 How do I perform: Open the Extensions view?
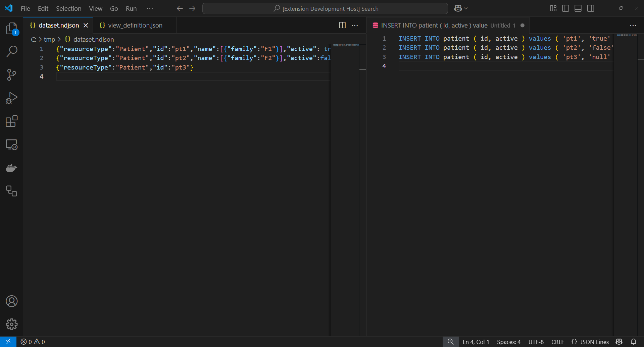[12, 121]
